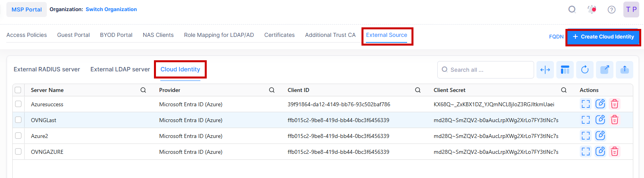Image resolution: width=644 pixels, height=178 pixels.
Task: View details of OVNGLast row
Action: click(x=586, y=120)
